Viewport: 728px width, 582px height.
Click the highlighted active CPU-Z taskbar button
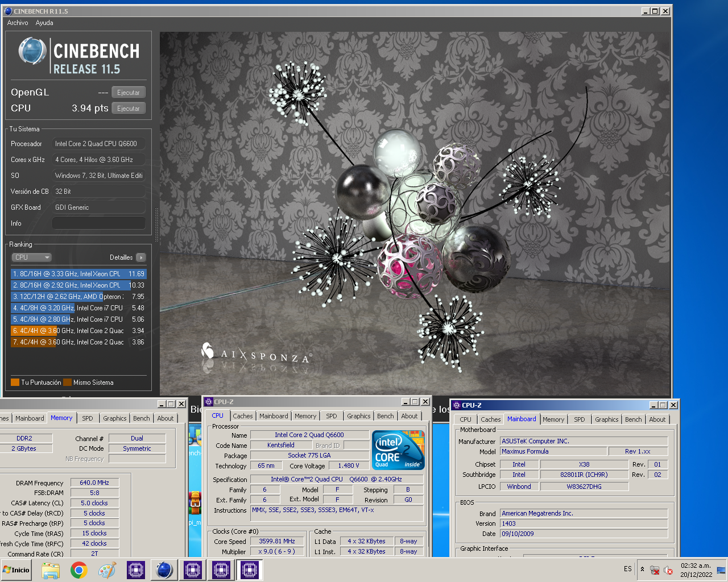click(250, 570)
